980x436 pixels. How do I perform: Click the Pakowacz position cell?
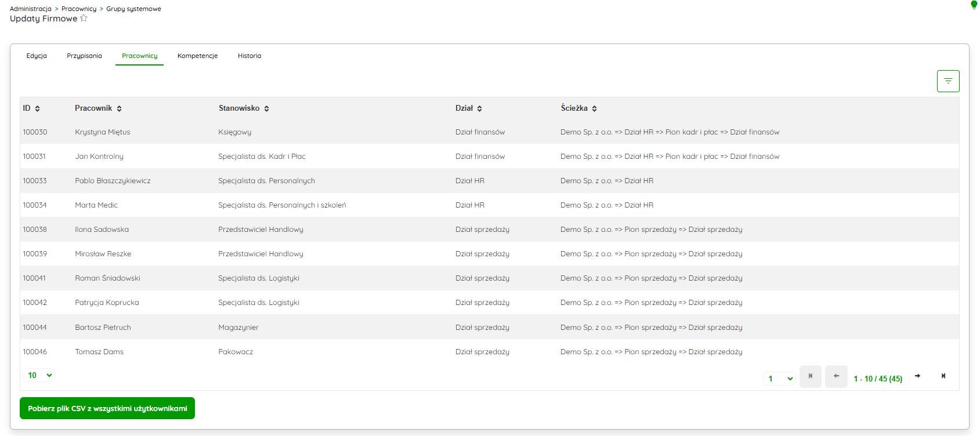[x=236, y=352]
